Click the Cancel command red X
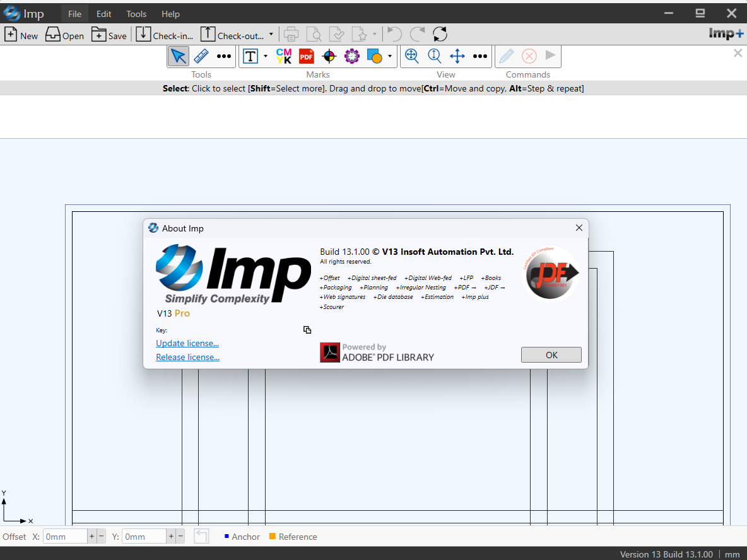 [x=529, y=56]
